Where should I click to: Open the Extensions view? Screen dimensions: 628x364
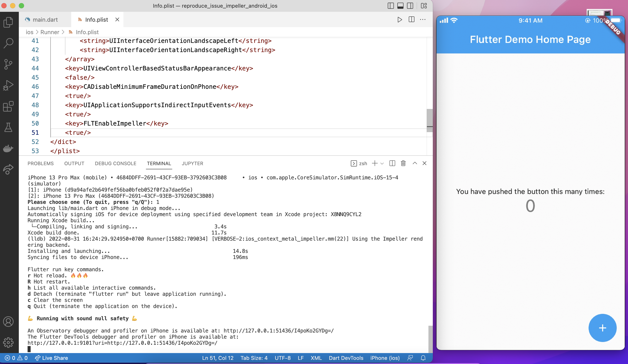point(9,107)
